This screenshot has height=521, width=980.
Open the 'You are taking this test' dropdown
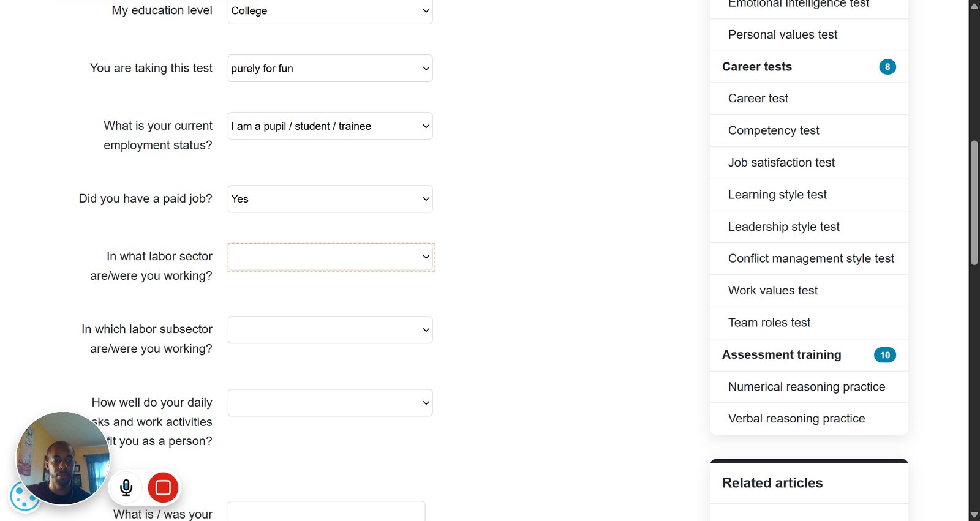pyautogui.click(x=330, y=69)
